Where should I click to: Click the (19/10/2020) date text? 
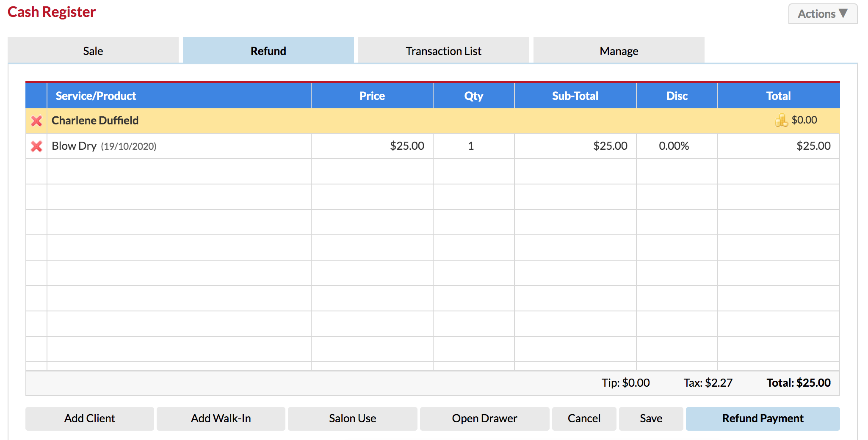129,146
